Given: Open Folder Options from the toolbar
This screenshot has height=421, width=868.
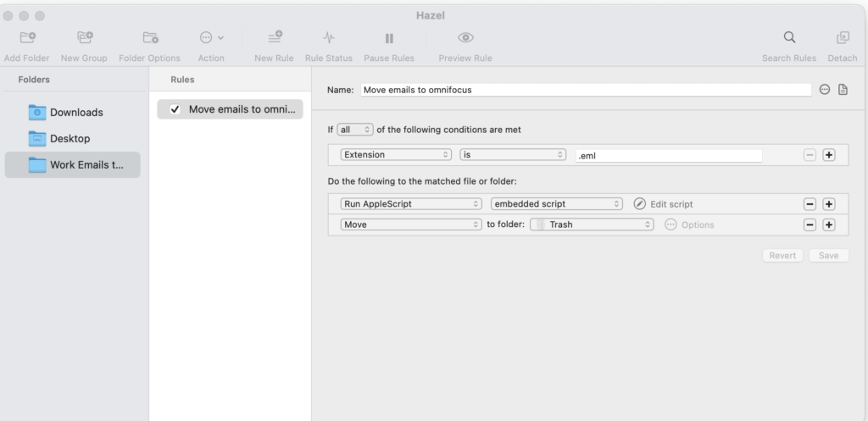Looking at the screenshot, I should (150, 38).
